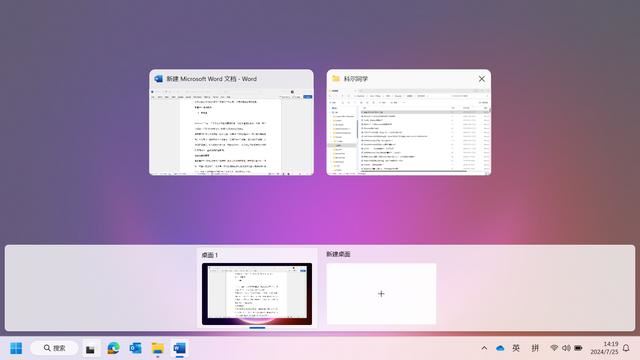Open the Windows Start menu
The image size is (640, 360).
coord(16,348)
